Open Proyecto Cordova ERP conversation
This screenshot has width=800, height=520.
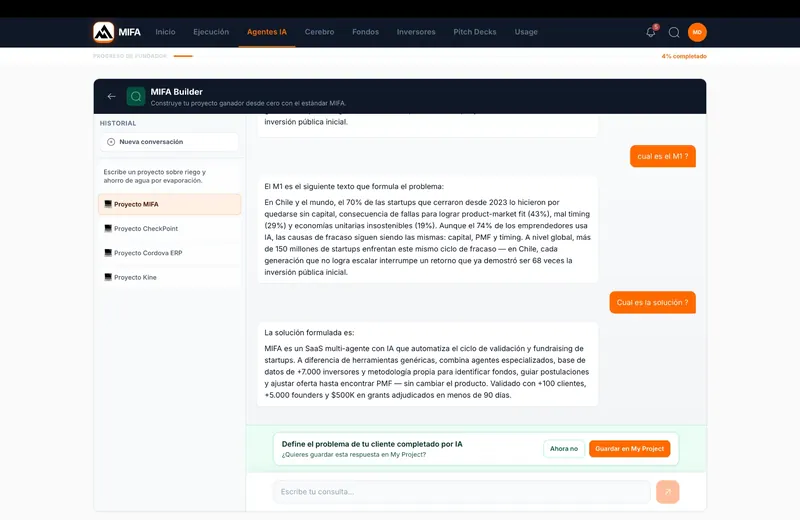coord(169,253)
